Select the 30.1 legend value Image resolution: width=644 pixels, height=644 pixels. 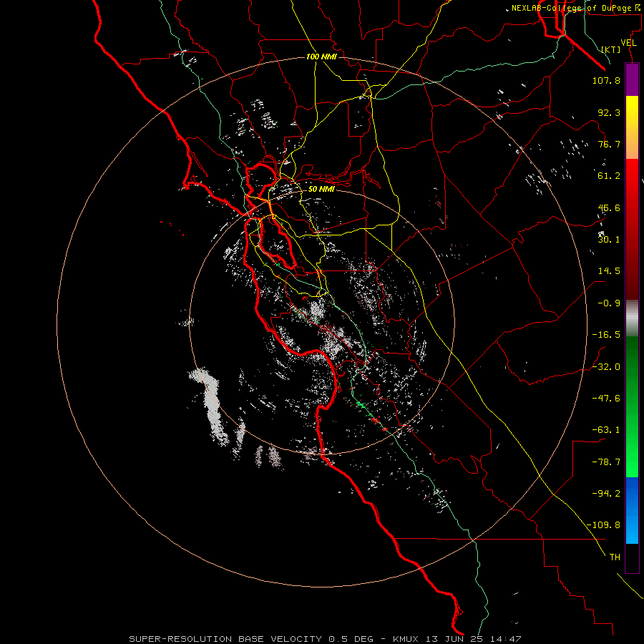point(609,240)
